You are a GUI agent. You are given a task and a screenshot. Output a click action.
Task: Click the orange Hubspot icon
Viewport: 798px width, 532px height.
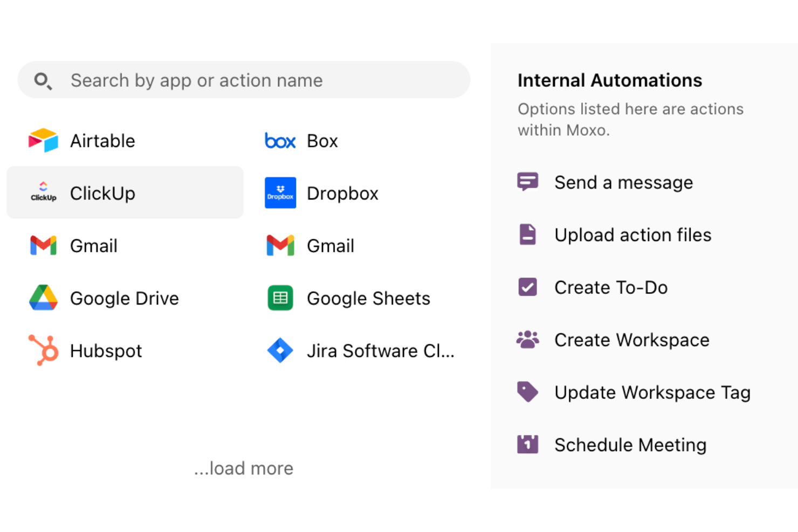[x=44, y=350]
